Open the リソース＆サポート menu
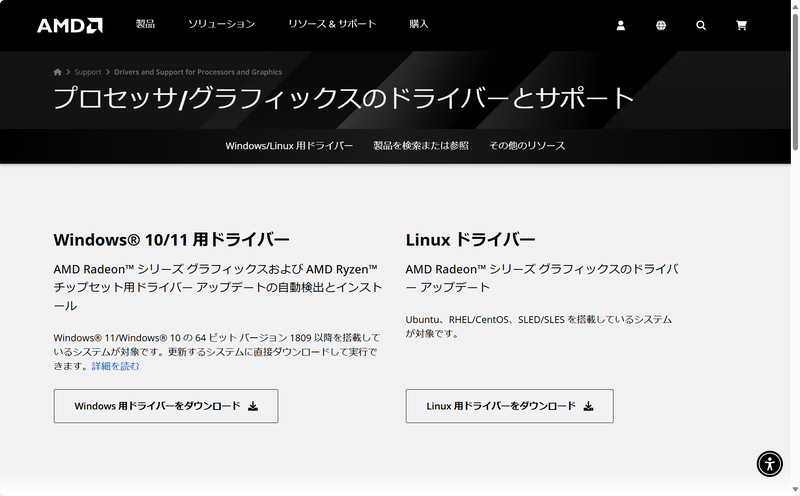Screen dimensions: 800x496 coord(332,24)
